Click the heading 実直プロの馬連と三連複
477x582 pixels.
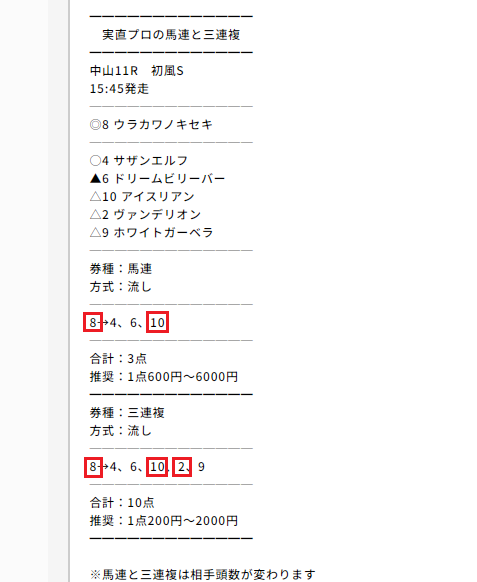point(171,35)
